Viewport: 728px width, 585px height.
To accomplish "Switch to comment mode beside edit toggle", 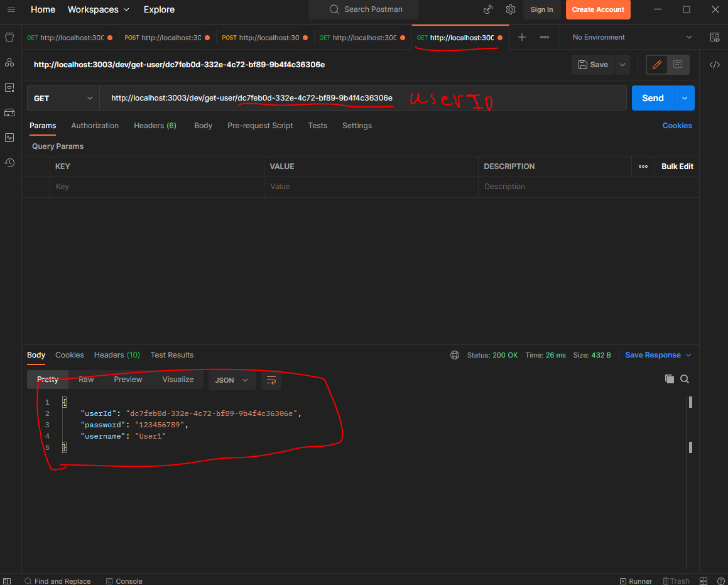I will (678, 64).
